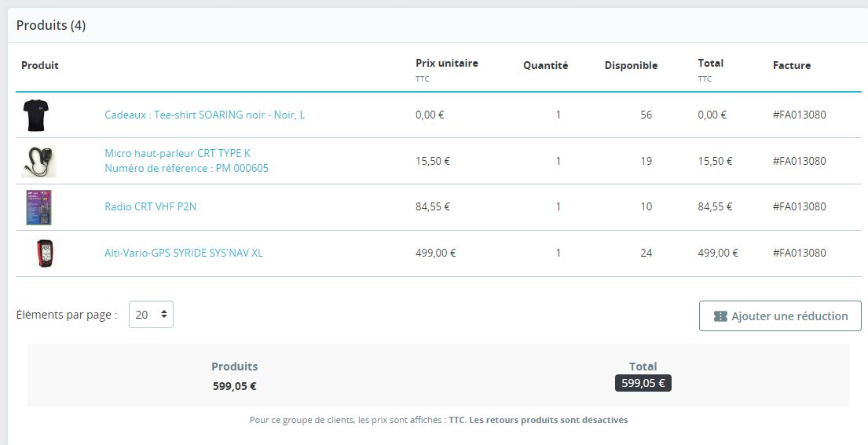
Task: Click the Produit column header
Action: tap(40, 65)
